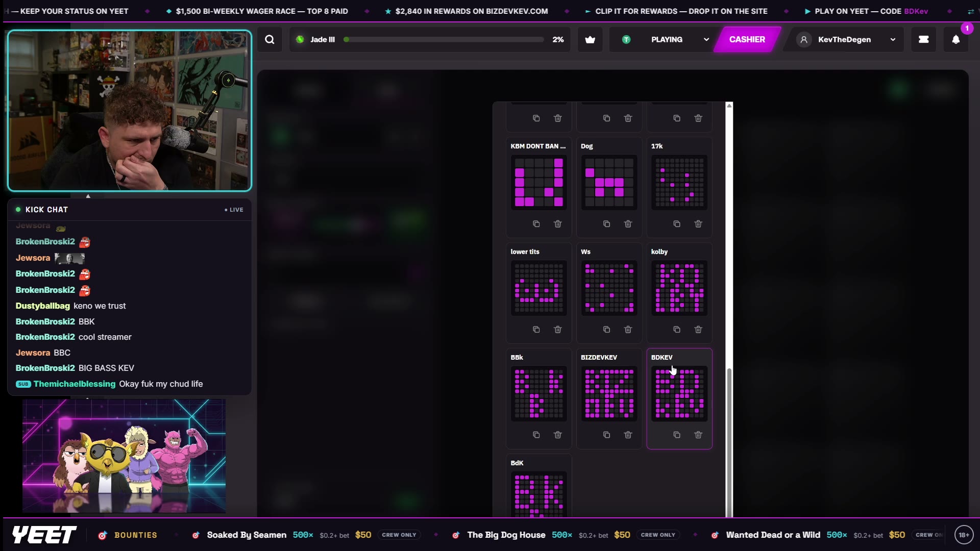This screenshot has height=551, width=980.
Task: Copy the BIZDEVKEV pattern
Action: click(606, 435)
